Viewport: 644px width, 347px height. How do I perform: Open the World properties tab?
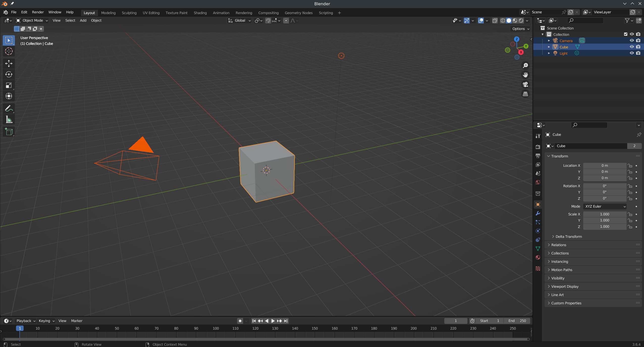(538, 182)
